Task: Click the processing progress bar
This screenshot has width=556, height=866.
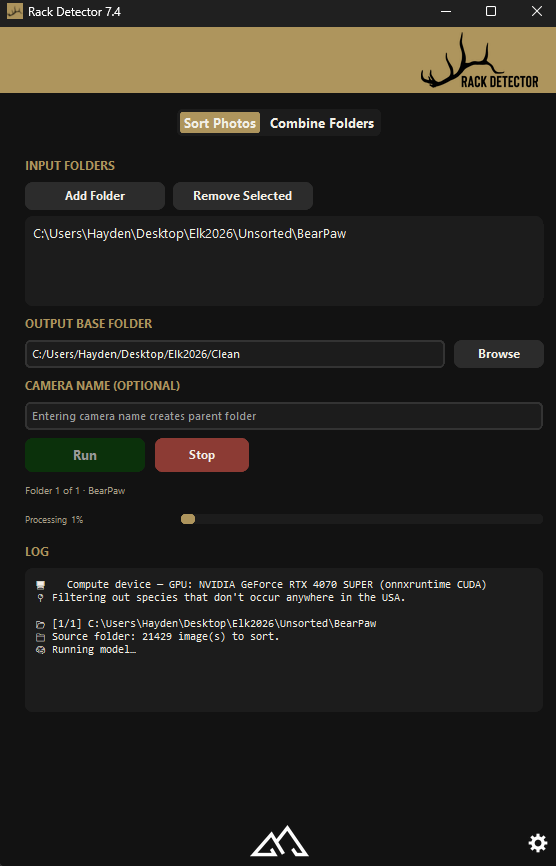Action: coord(362,519)
